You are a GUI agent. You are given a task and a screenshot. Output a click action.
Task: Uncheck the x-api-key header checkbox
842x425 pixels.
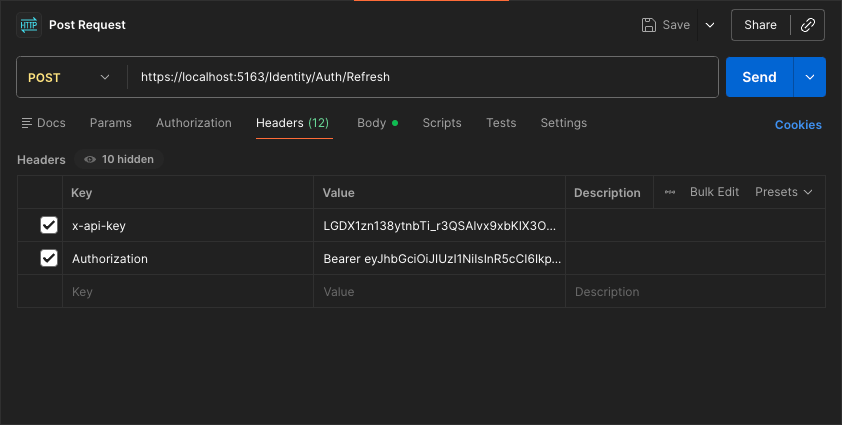(49, 225)
